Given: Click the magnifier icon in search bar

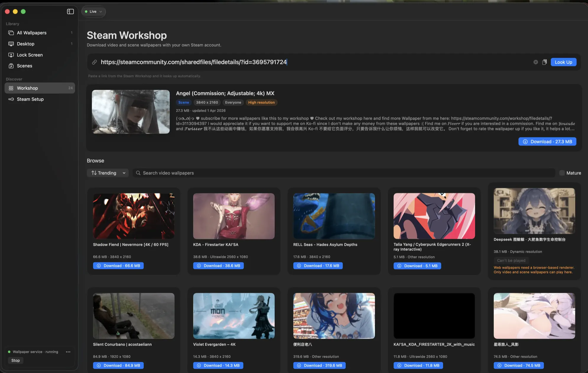Looking at the screenshot, I should pyautogui.click(x=138, y=173).
